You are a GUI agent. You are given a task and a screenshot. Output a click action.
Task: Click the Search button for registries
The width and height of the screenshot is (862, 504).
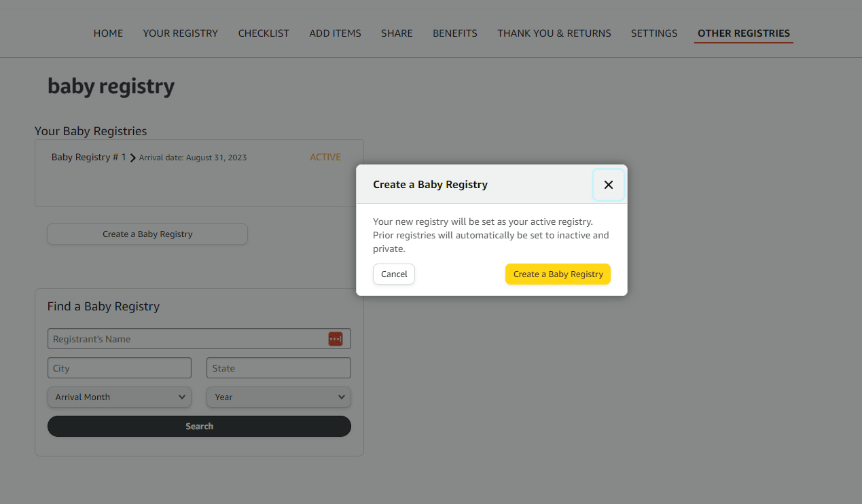[x=199, y=426]
